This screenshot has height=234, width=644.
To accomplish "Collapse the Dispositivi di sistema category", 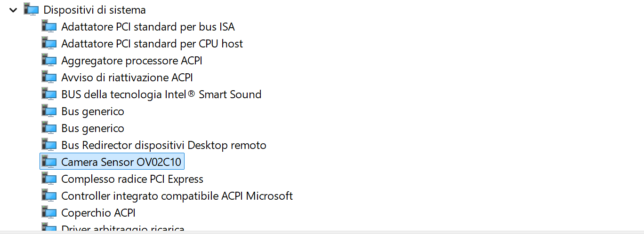I will click(13, 9).
